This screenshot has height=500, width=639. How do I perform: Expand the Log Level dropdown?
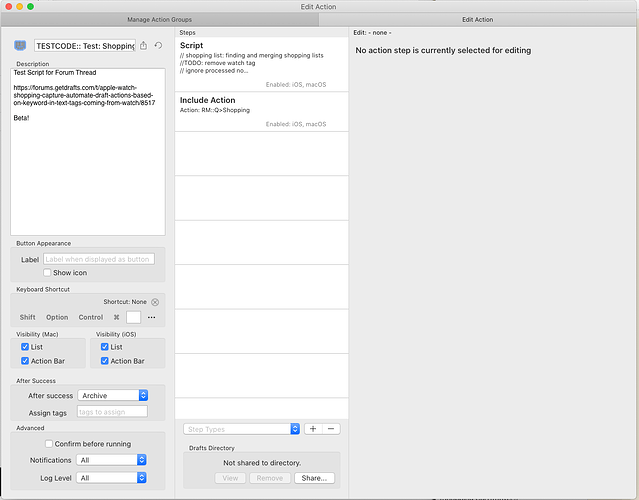111,478
